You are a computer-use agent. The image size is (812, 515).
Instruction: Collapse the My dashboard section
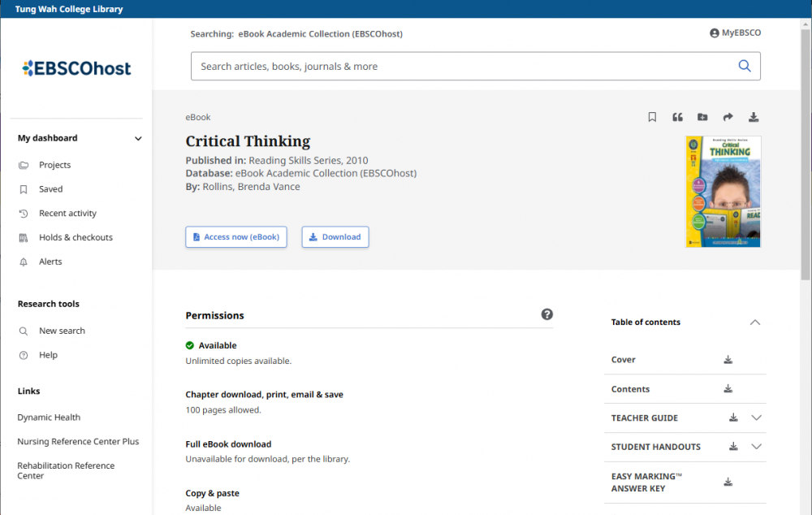click(x=138, y=138)
